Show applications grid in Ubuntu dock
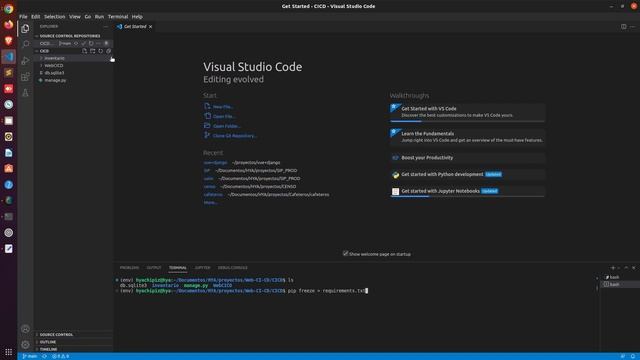This screenshot has width=640, height=360. coord(9,352)
